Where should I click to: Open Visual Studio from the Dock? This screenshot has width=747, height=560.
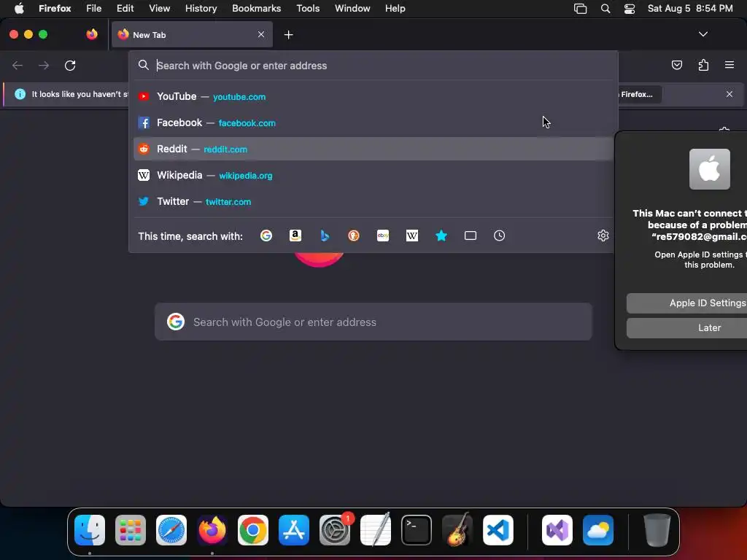pyautogui.click(x=557, y=530)
